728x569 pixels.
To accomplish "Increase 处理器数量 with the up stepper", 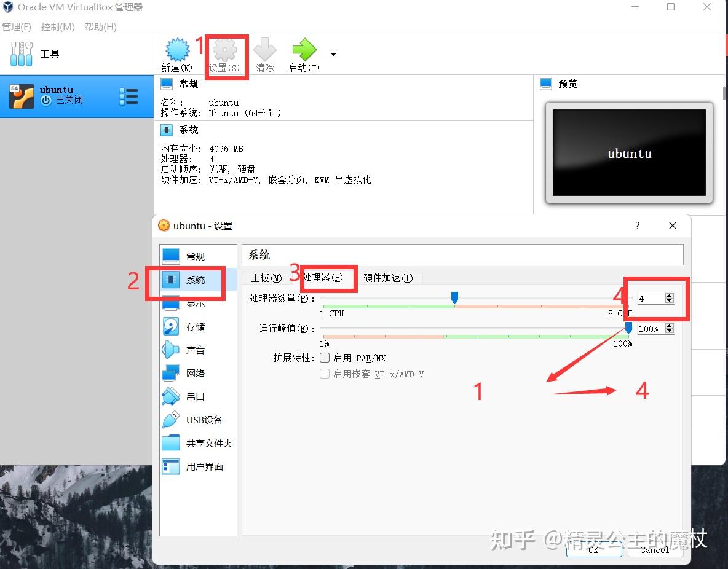I will [x=669, y=294].
